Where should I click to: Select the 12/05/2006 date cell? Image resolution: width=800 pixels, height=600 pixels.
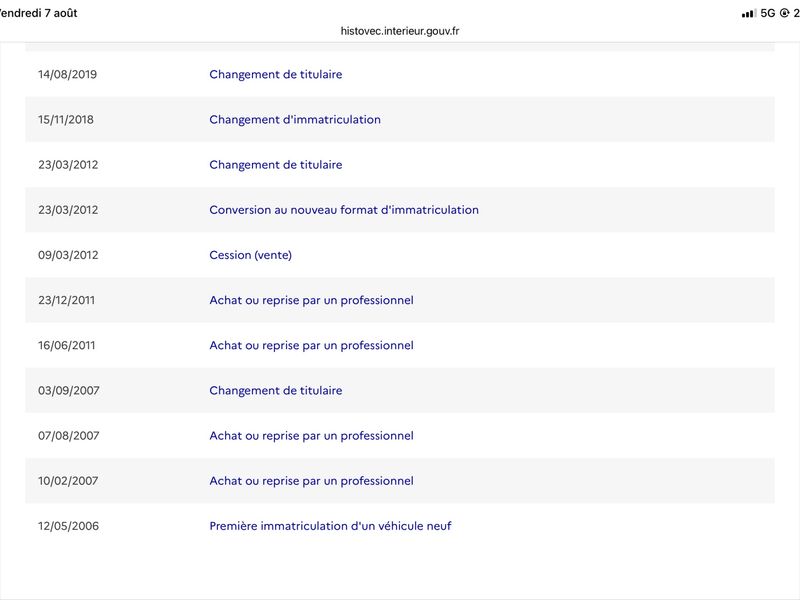point(68,526)
